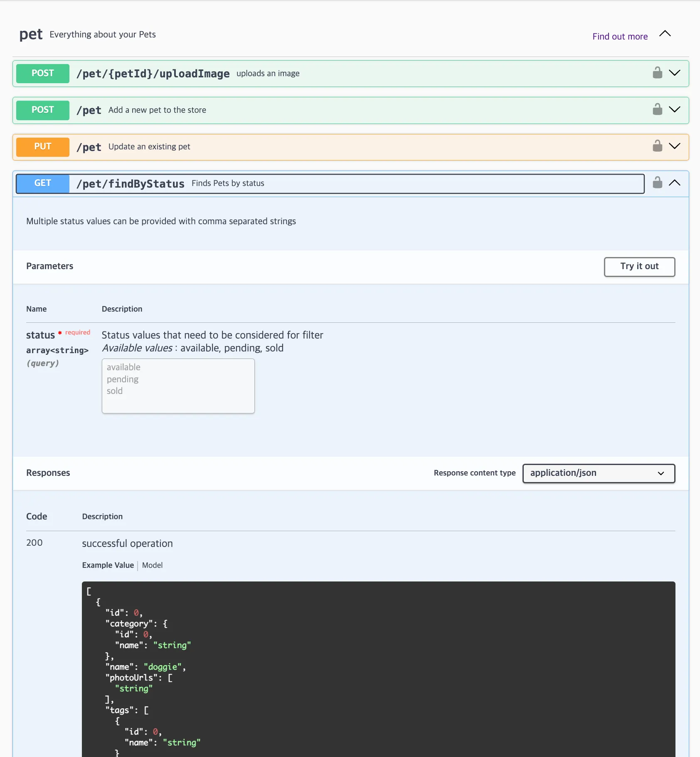Click the 'Parameters' section heading
The width and height of the screenshot is (700, 757).
tap(49, 266)
